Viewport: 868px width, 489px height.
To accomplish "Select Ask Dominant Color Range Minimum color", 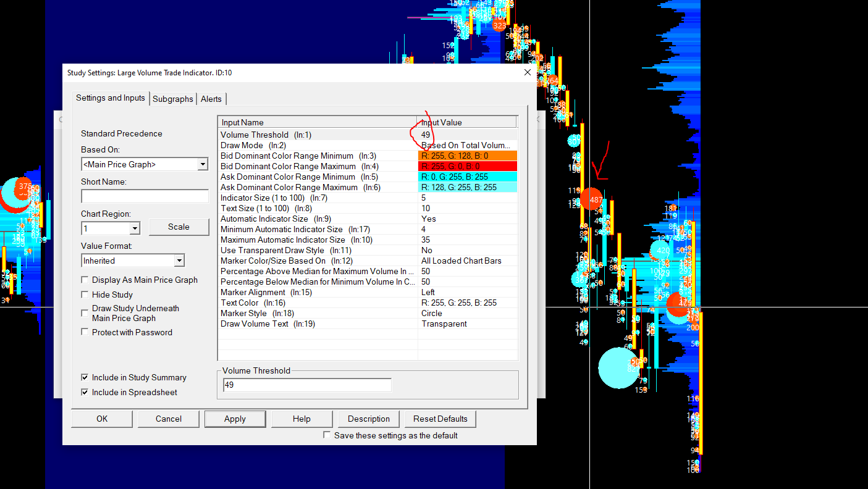I will [x=467, y=177].
